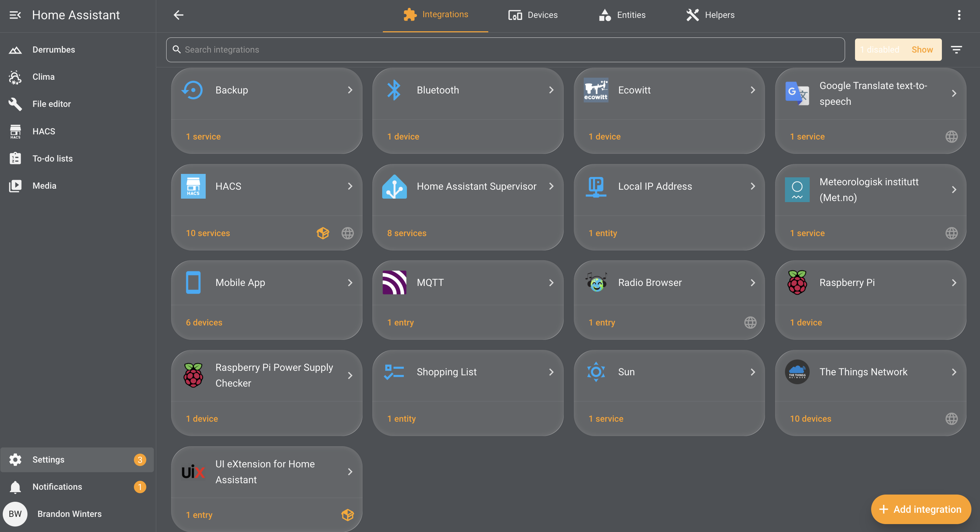This screenshot has height=532, width=980.
Task: Click the Shopping List checklist icon
Action: (394, 372)
